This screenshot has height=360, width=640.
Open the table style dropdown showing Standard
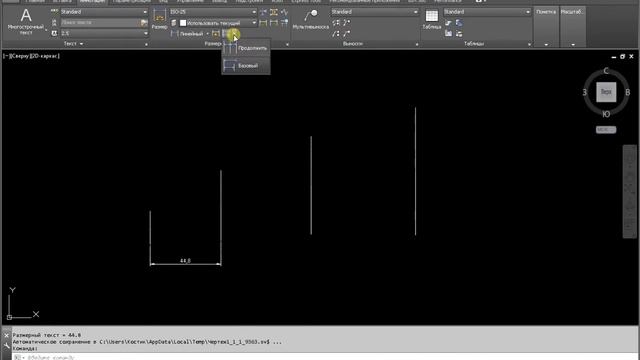tap(487, 12)
